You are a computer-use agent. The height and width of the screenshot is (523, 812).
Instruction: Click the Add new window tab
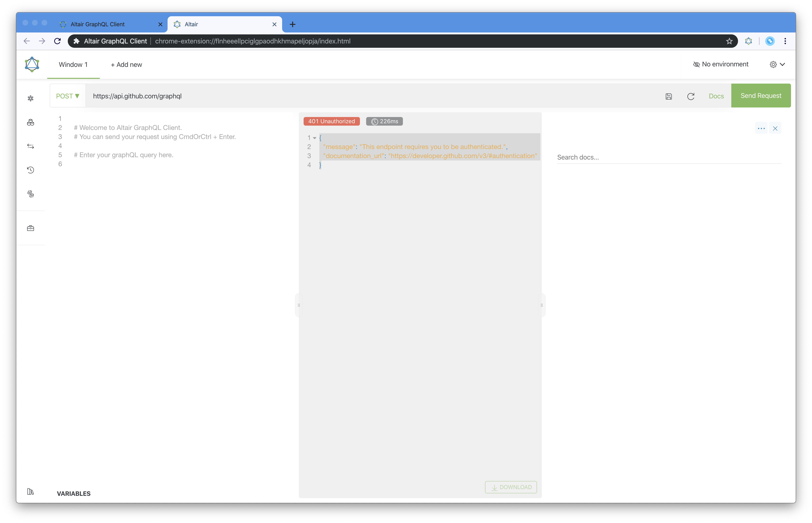pos(126,64)
